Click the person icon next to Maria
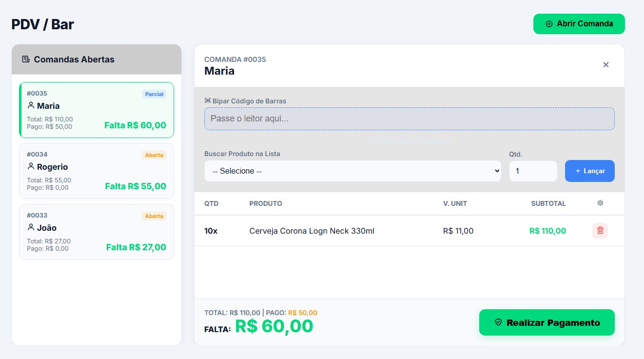Screen dimensions: 644x359 pyautogui.click(x=30, y=106)
